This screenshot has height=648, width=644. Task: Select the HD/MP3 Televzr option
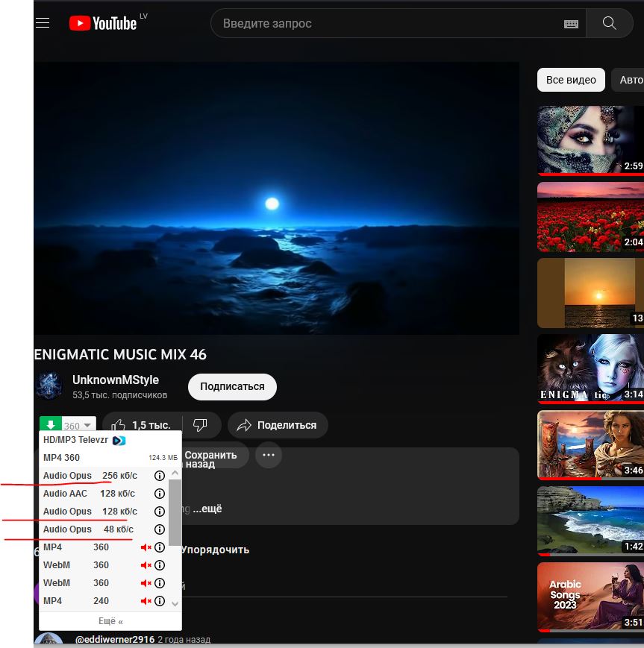pyautogui.click(x=110, y=440)
